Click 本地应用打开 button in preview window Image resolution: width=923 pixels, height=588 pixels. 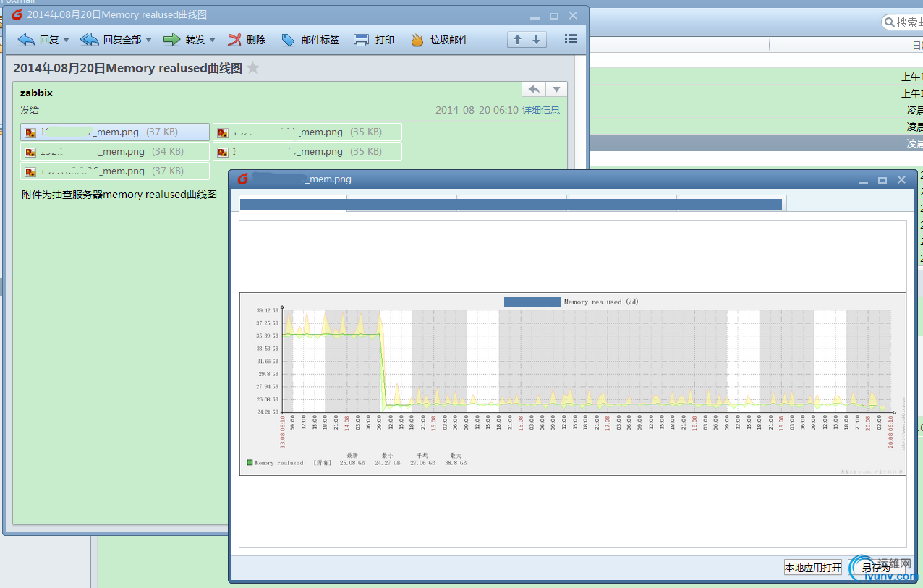coord(814,568)
